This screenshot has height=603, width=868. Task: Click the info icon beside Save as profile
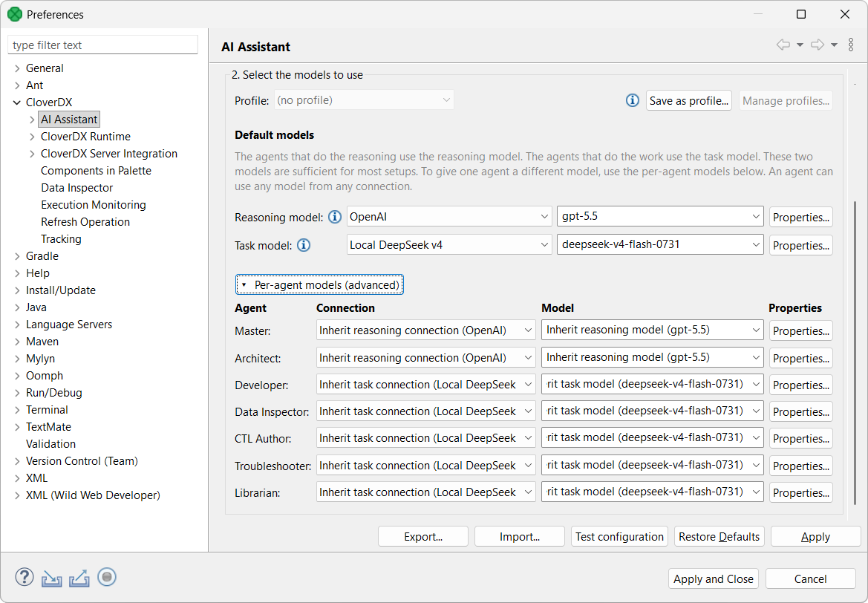632,100
